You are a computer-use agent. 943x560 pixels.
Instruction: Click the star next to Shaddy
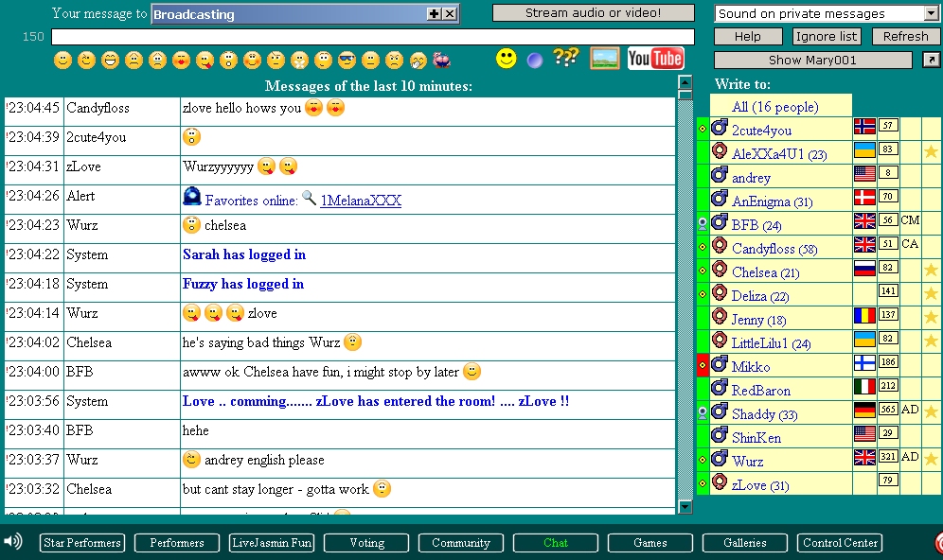click(x=931, y=412)
